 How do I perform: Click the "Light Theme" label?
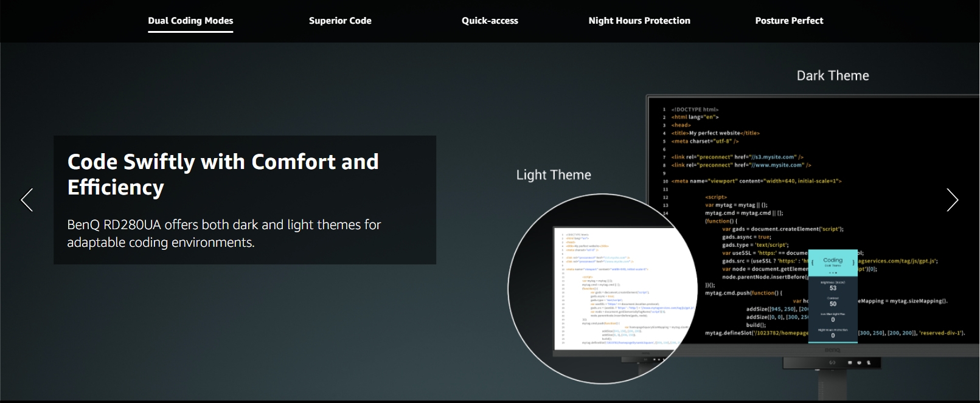[x=554, y=175]
